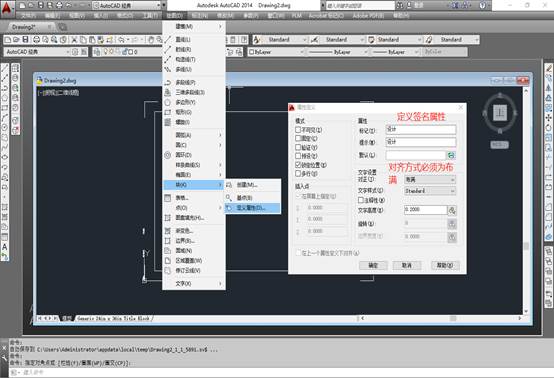The height and width of the screenshot is (378, 554).
Task: Select the Rectangle tool in the Draw toolbar
Action: 5,107
